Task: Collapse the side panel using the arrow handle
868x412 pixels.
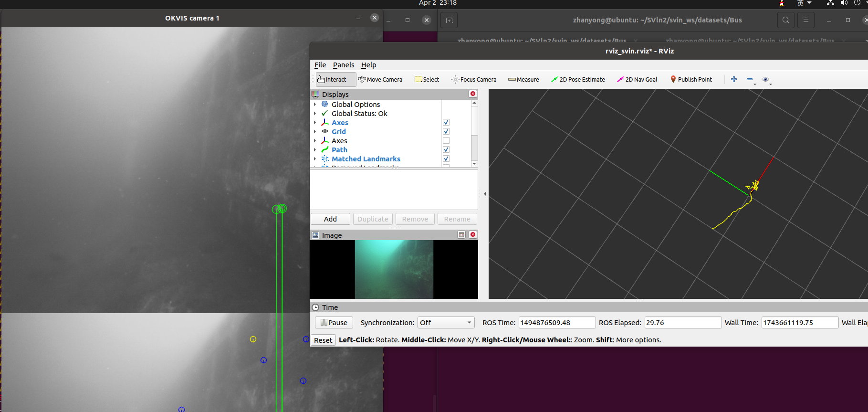Action: tap(485, 194)
